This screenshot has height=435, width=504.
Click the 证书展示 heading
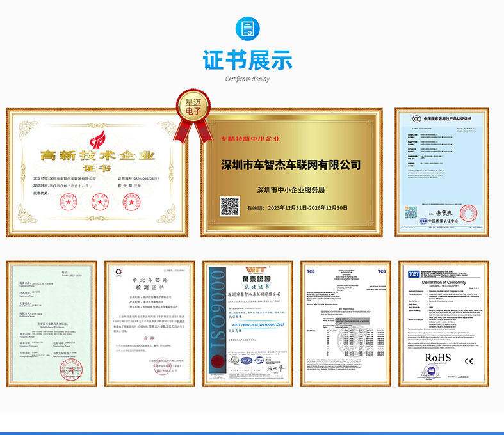click(247, 60)
